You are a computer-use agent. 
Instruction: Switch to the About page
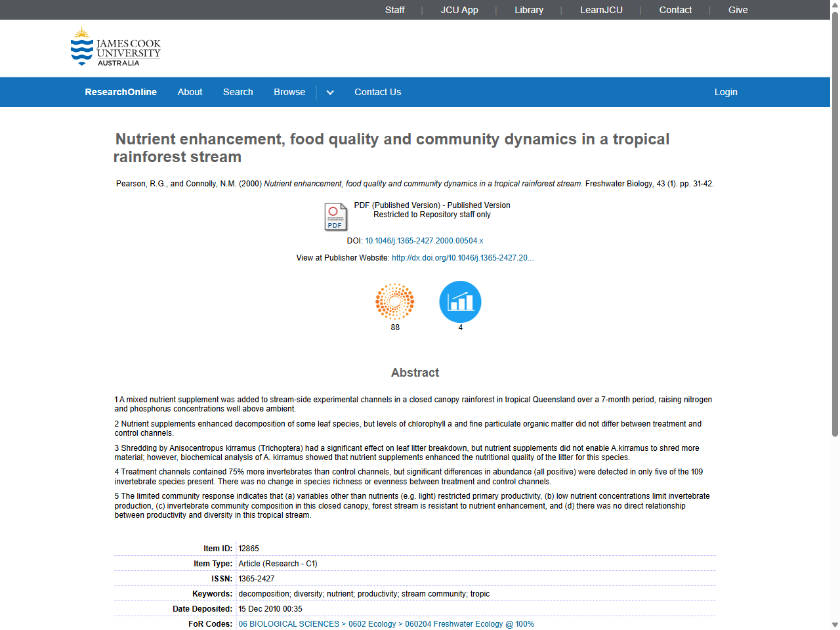tap(190, 92)
